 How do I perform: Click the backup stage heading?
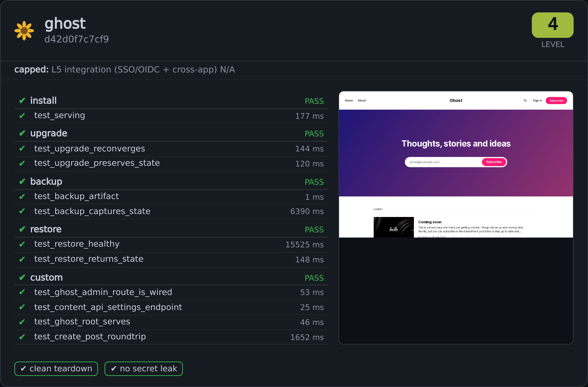pos(46,181)
